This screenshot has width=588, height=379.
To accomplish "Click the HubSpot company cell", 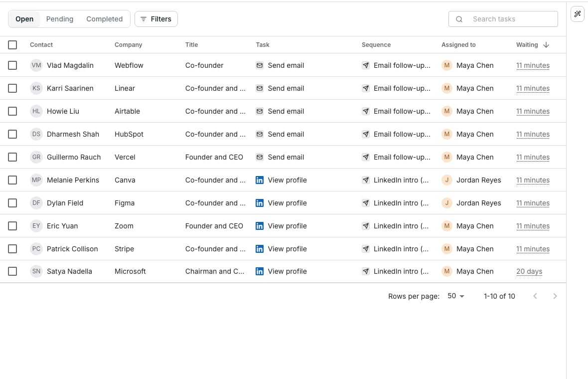I will [129, 134].
